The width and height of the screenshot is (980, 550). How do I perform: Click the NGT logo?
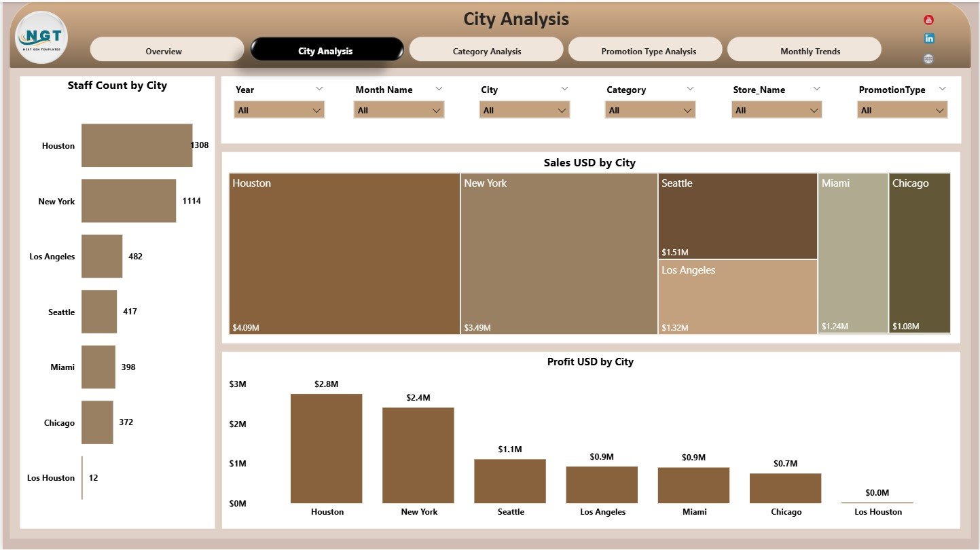coord(41,37)
